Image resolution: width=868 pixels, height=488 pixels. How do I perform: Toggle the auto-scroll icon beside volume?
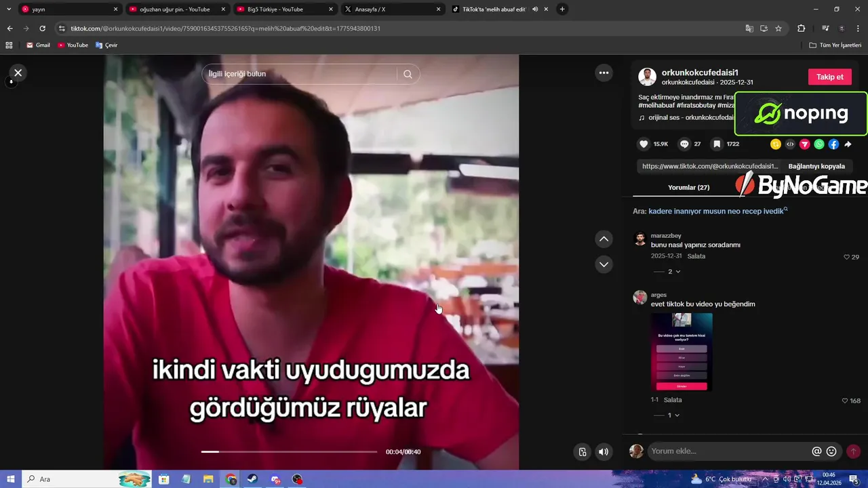point(582,452)
